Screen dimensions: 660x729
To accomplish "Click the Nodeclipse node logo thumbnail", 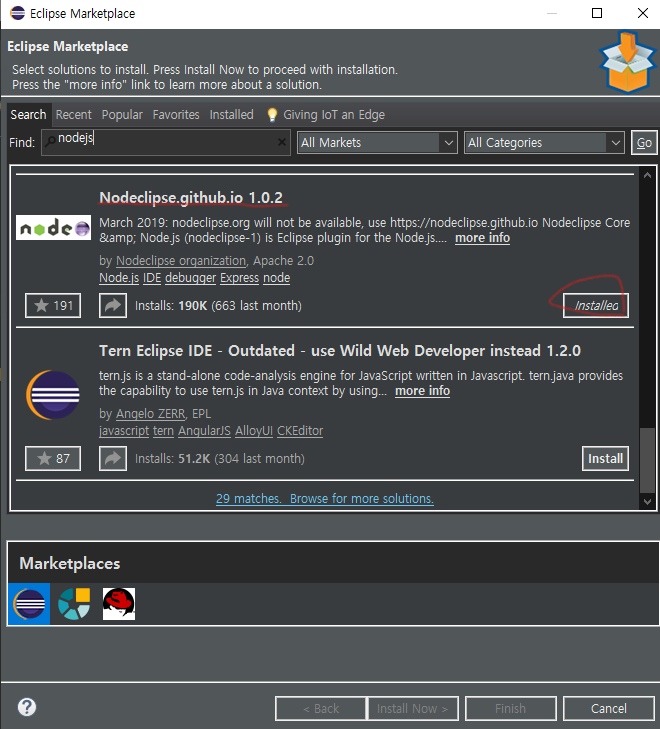I will click(x=53, y=227).
